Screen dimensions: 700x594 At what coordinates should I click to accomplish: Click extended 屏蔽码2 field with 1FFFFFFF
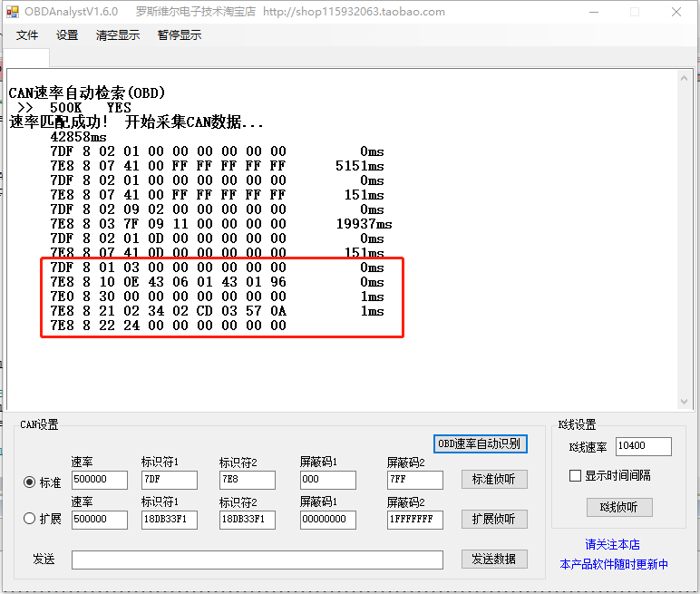pyautogui.click(x=415, y=520)
